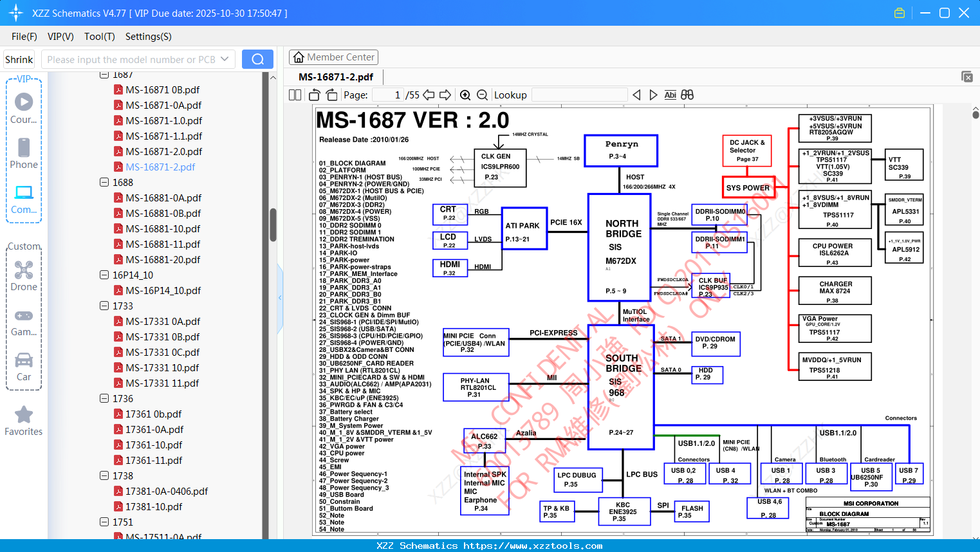The image size is (980, 552).
Task: Rotate the page counterclockwise
Action: click(313, 94)
